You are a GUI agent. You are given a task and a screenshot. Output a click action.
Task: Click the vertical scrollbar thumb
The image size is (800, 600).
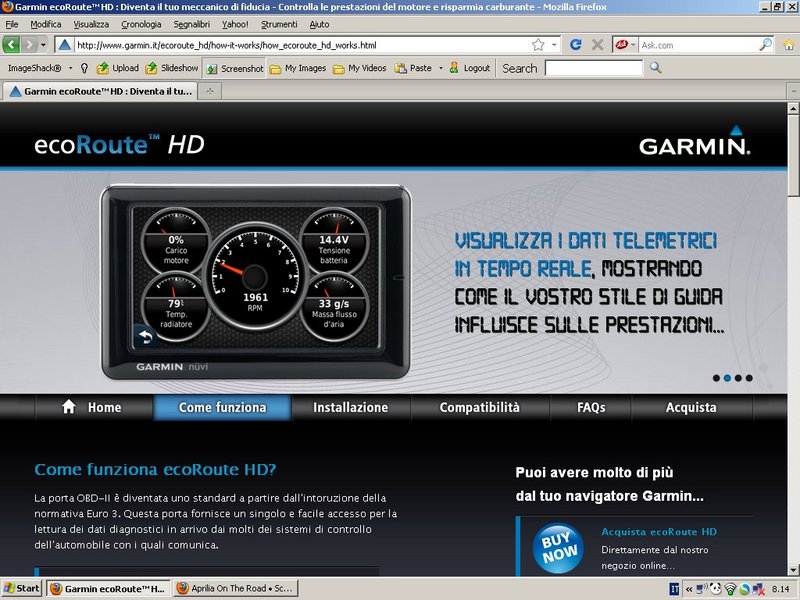point(793,155)
